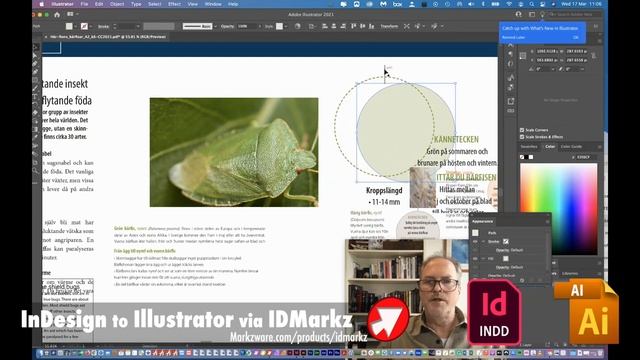The width and height of the screenshot is (640, 360).
Task: Open the Appearance panel menu
Action: click(547, 222)
